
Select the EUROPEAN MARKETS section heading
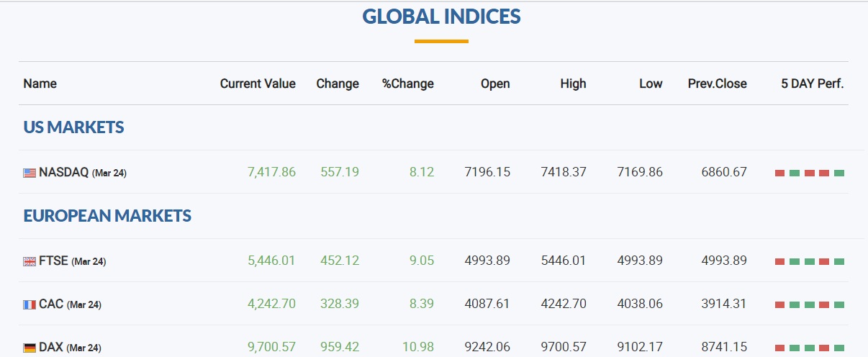(x=107, y=216)
